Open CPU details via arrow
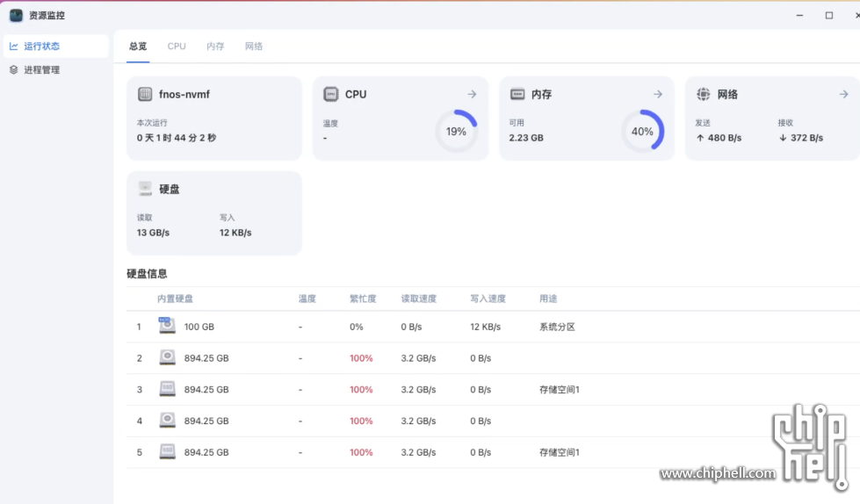 click(x=472, y=94)
